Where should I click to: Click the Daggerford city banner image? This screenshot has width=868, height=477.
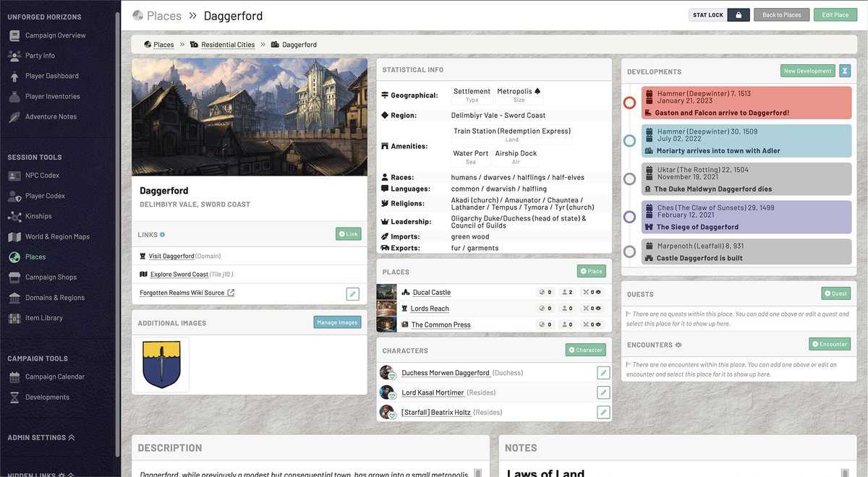pos(250,117)
